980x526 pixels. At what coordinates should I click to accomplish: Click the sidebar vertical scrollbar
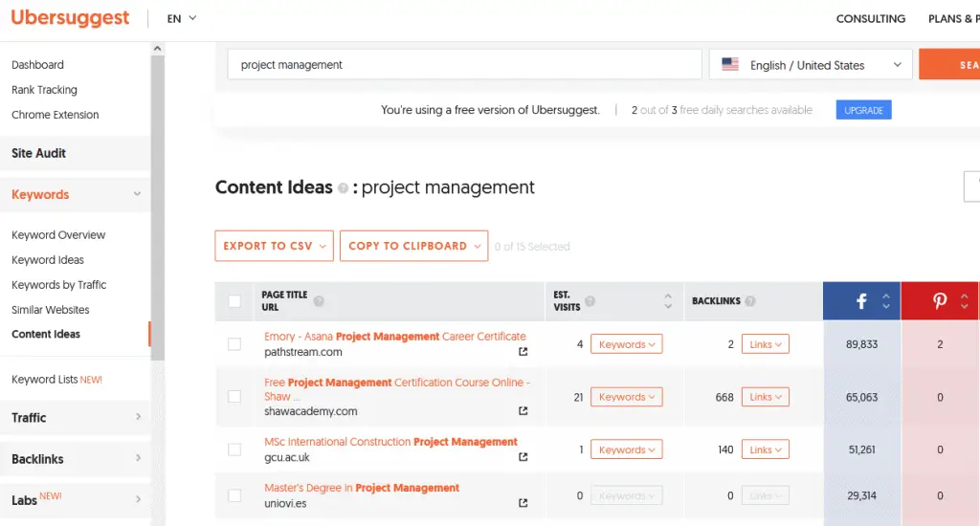158,191
